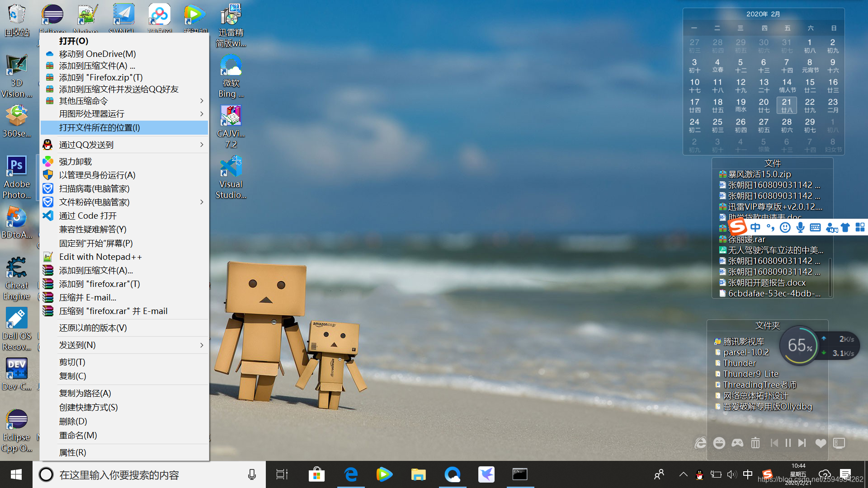
Task: Open Baidu Netdisk desktop icon
Action: (x=160, y=18)
